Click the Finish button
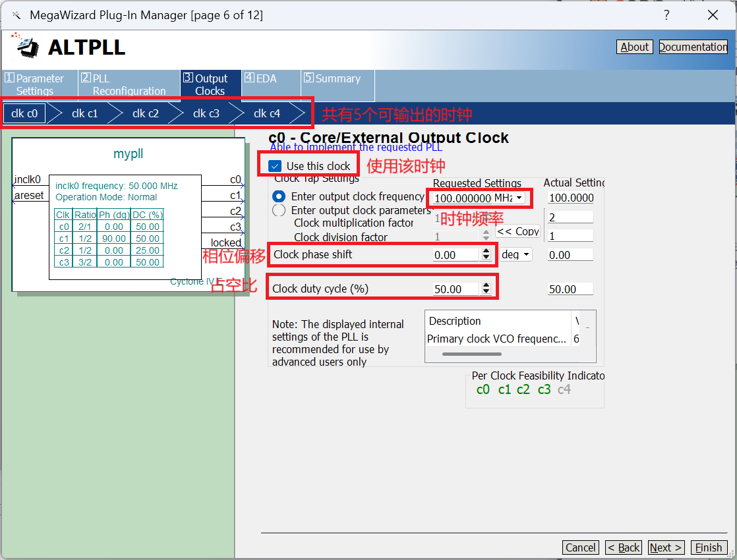Image resolution: width=737 pixels, height=560 pixels. point(709,547)
